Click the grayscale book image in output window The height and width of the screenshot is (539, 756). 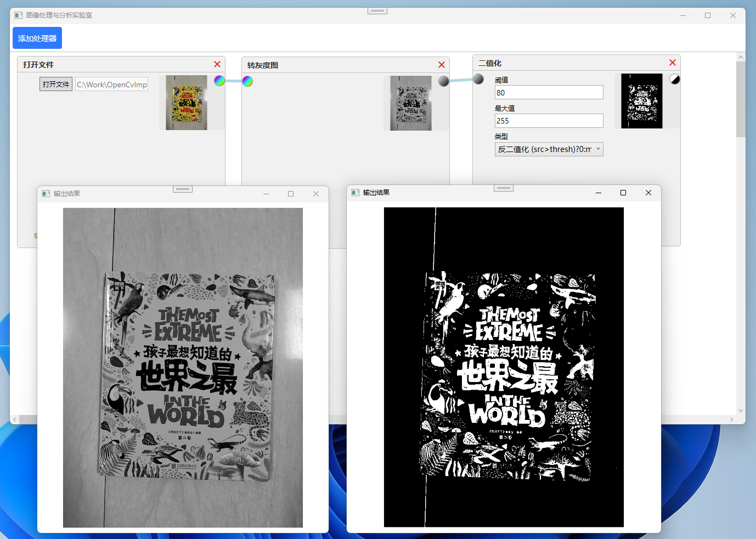(x=183, y=368)
